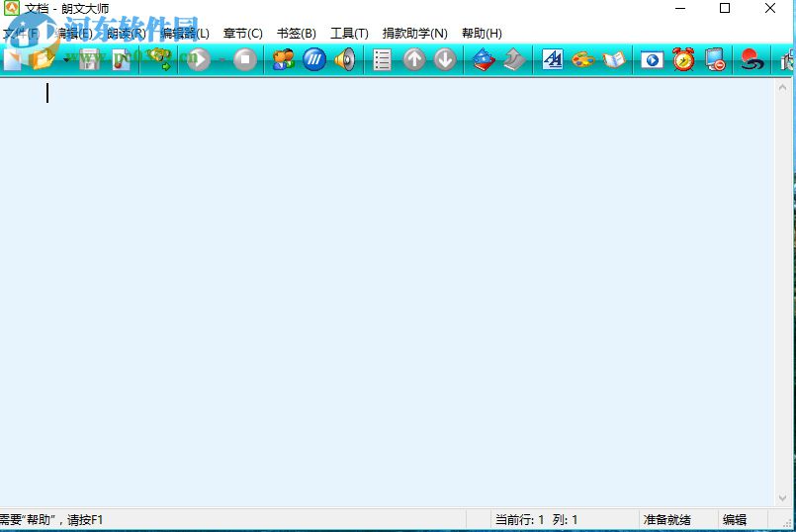Screen dimensions: 796x532
Task: Click the red and blue book icon
Action: point(484,60)
